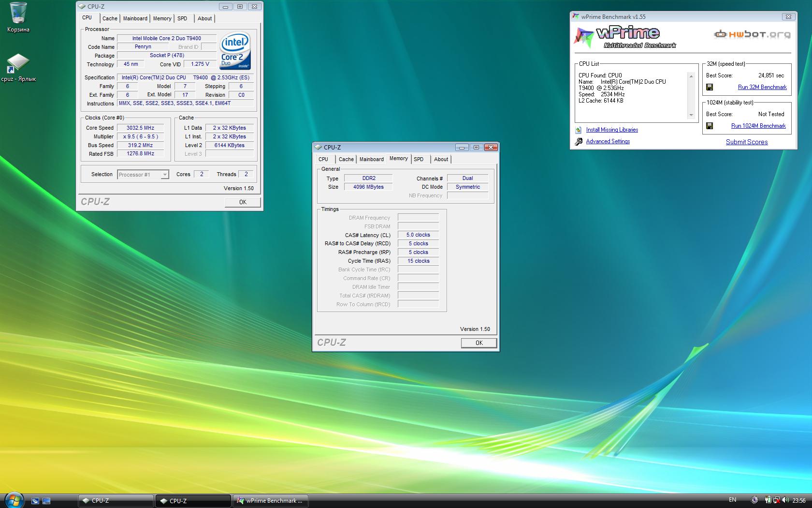Click the 23:56 taskbar clock
This screenshot has height=508, width=812.
pos(799,500)
